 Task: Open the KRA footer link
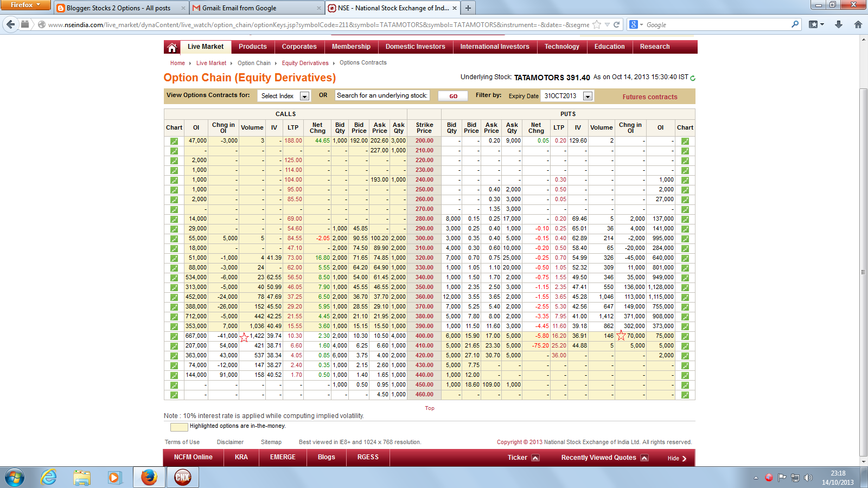tap(241, 457)
